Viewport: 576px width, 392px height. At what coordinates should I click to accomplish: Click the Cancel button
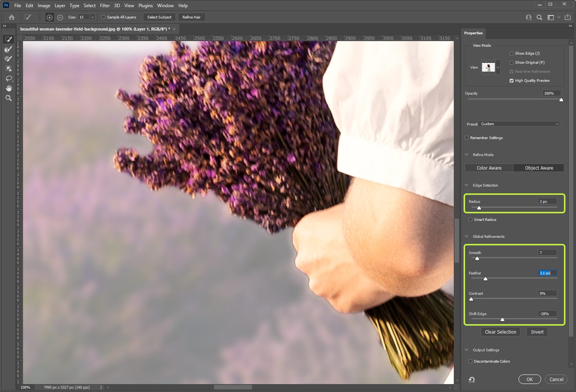[x=556, y=379]
